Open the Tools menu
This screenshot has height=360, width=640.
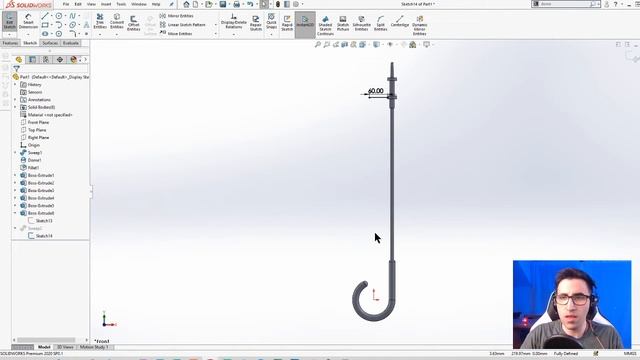point(121,4)
